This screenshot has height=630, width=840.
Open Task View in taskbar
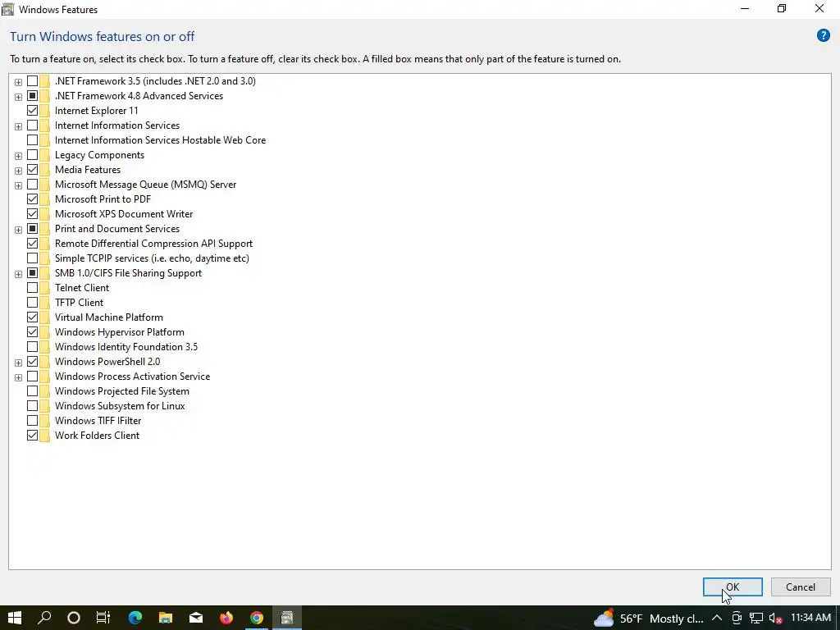click(x=103, y=618)
